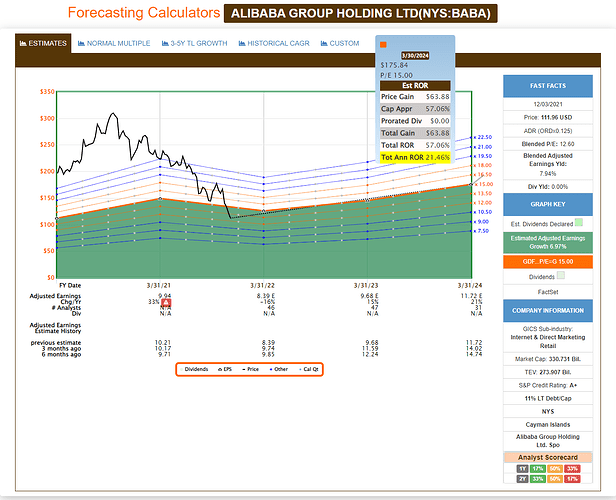Click the green 33% badge in the 2Y row

tap(538, 479)
